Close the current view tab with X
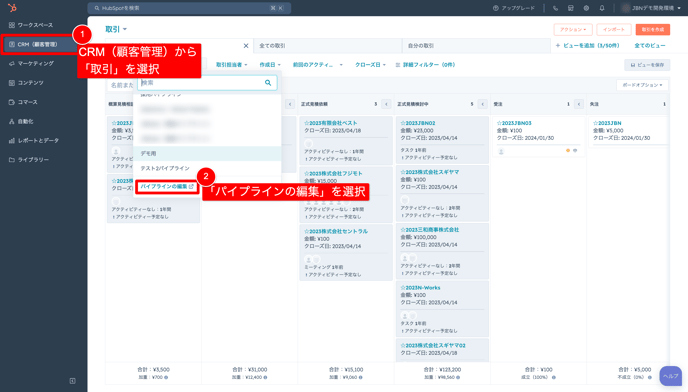688x392 pixels. tap(246, 46)
